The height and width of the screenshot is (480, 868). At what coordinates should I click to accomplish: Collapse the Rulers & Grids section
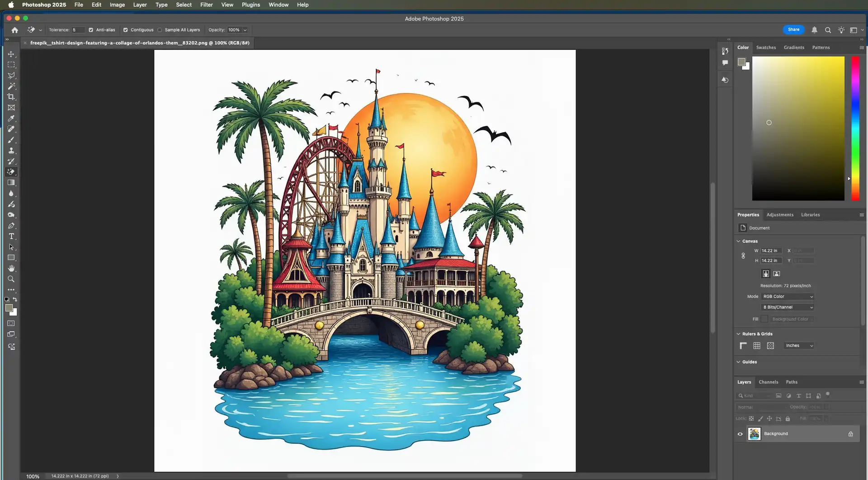tap(739, 334)
